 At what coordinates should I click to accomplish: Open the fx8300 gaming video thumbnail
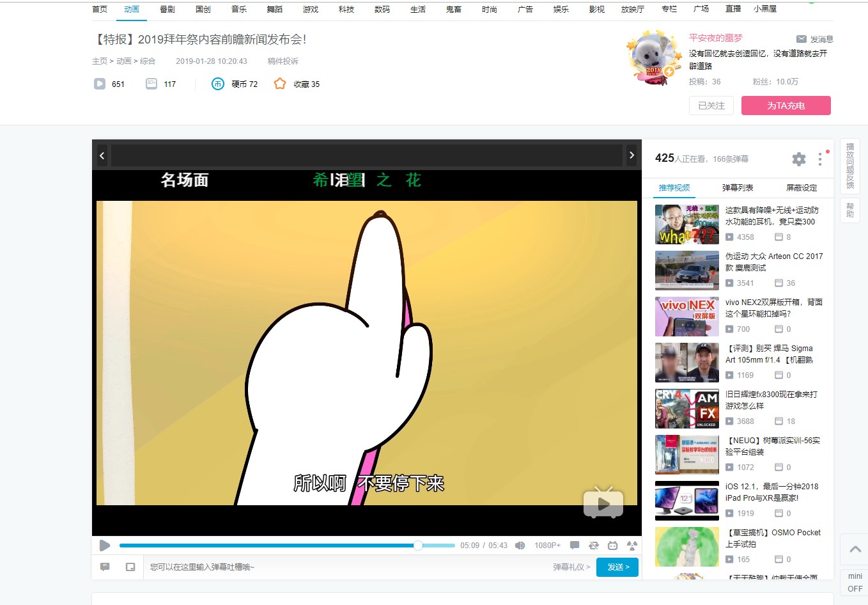[x=687, y=409]
